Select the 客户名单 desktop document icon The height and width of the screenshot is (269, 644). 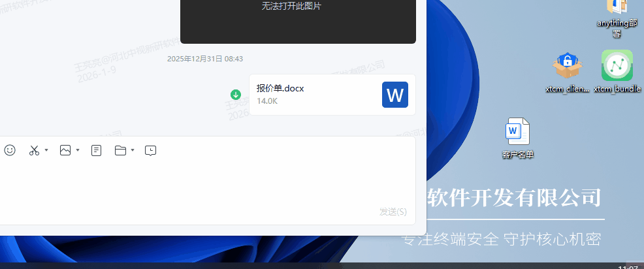pyautogui.click(x=517, y=138)
